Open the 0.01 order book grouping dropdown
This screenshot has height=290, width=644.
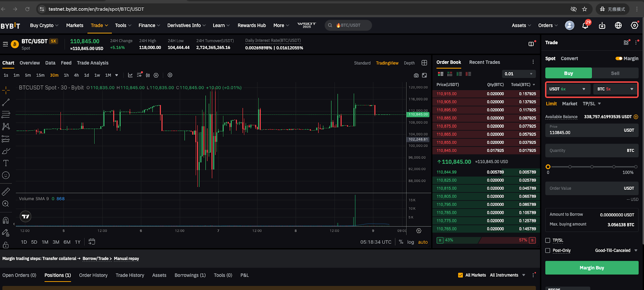[x=518, y=74]
